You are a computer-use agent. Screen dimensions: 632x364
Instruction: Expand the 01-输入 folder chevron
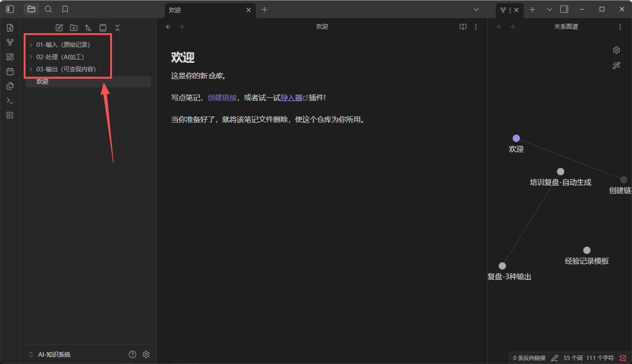(31, 45)
